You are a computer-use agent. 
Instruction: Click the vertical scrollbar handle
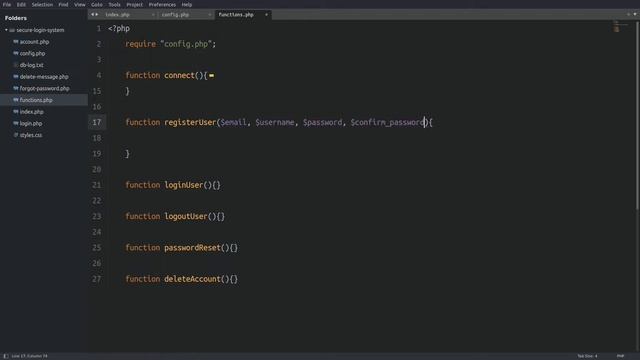(x=638, y=115)
